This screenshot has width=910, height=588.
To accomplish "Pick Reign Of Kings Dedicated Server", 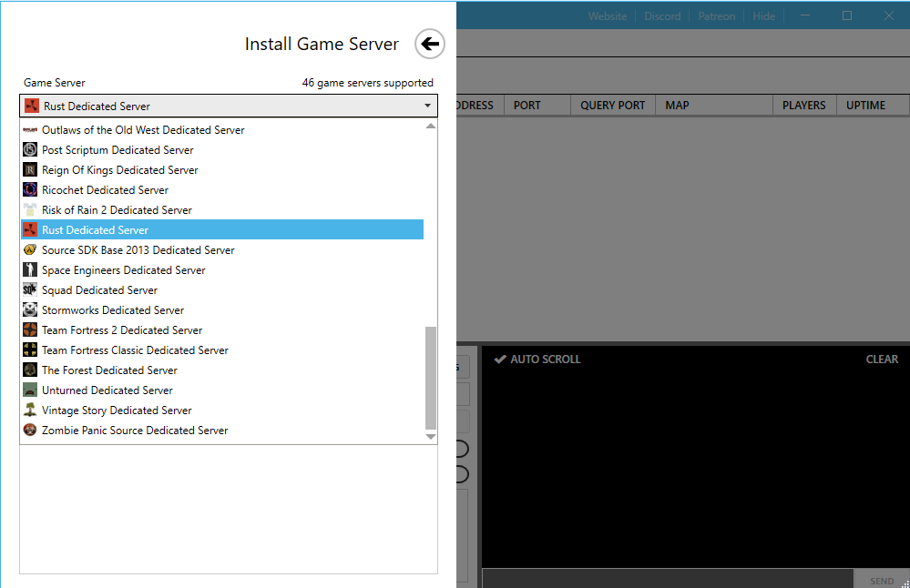I will [x=222, y=170].
